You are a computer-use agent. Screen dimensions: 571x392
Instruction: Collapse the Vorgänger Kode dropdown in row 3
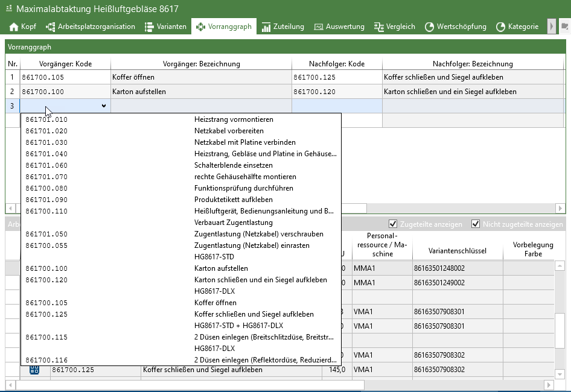[x=104, y=106]
